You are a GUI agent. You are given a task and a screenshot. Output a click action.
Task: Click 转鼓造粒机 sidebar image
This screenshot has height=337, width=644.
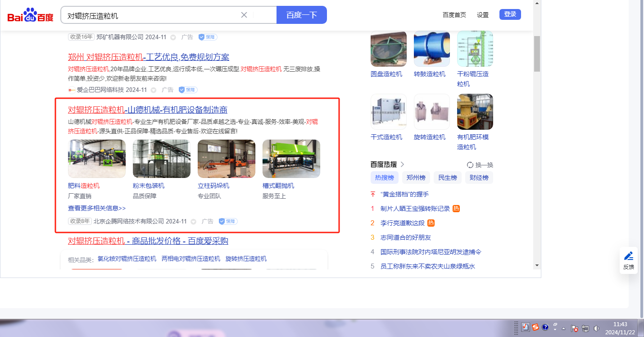coord(432,49)
